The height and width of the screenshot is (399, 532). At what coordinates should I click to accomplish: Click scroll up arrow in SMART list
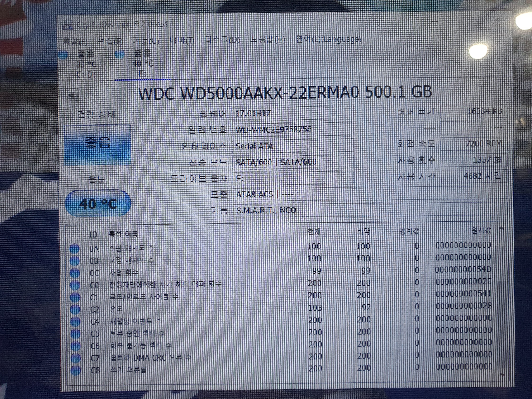click(501, 229)
